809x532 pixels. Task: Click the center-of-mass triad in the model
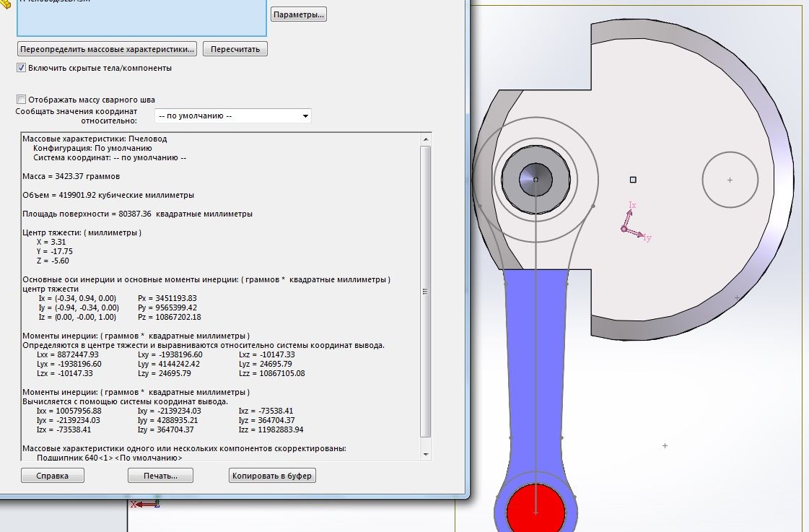pyautogui.click(x=625, y=229)
